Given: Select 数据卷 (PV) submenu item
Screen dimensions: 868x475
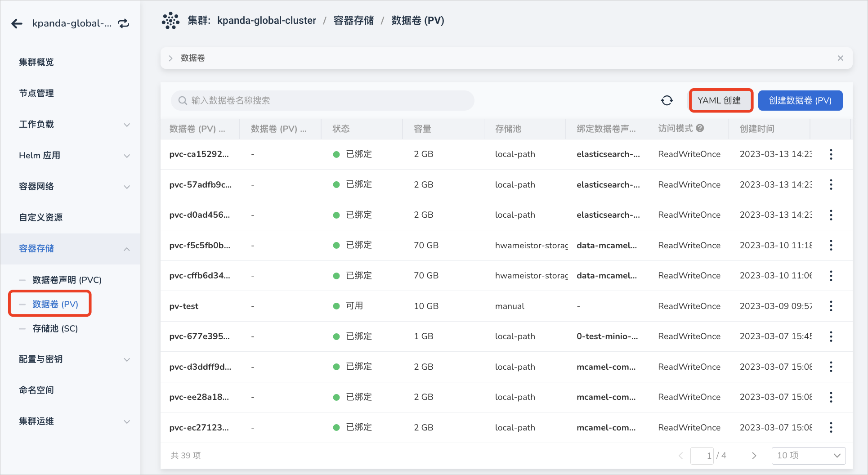Looking at the screenshot, I should tap(55, 304).
